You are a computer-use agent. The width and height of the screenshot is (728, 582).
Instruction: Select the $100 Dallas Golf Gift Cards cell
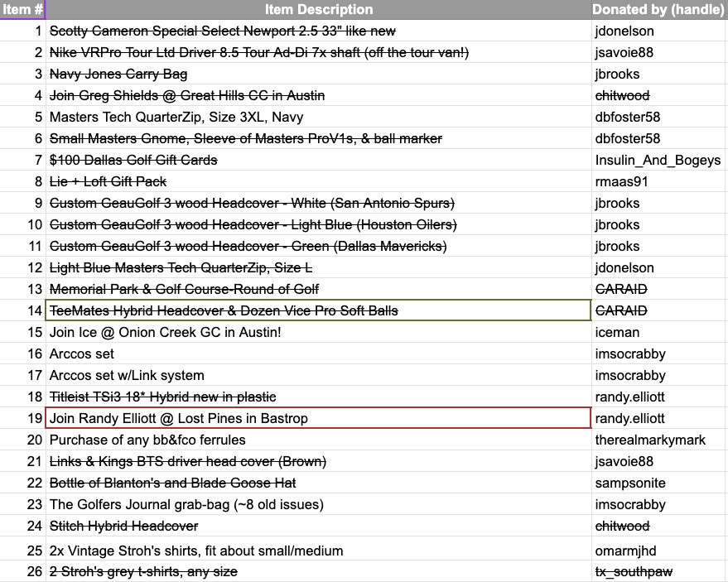319,160
